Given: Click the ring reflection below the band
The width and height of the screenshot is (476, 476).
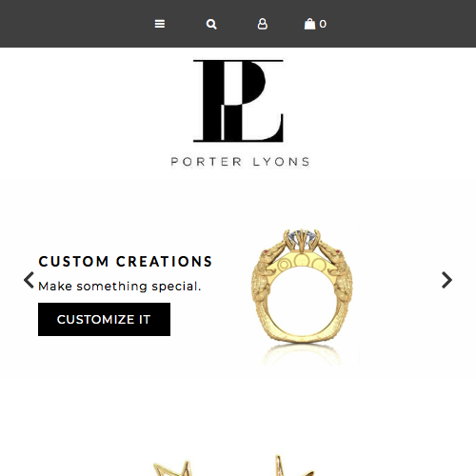Looking at the screenshot, I should (302, 355).
